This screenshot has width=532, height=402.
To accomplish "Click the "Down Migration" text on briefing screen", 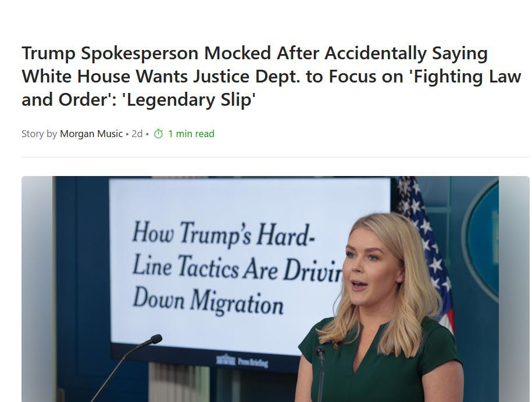I will click(x=208, y=301).
